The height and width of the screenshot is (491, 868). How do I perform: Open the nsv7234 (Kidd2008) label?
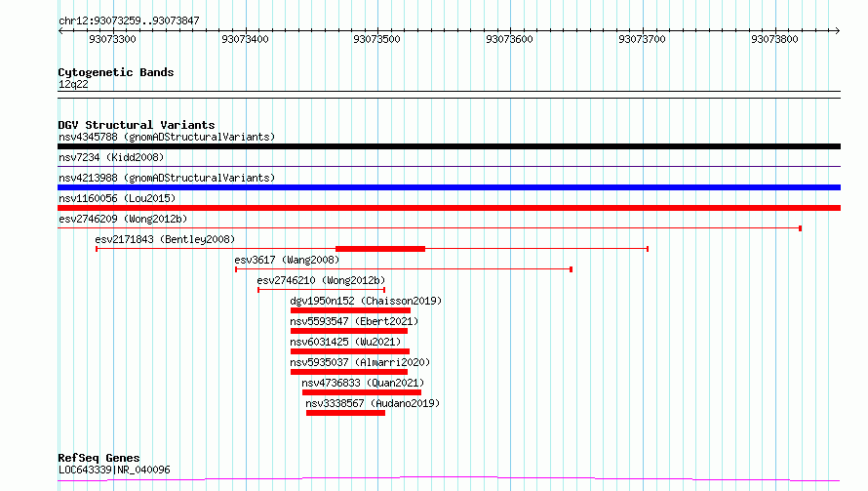(x=111, y=157)
